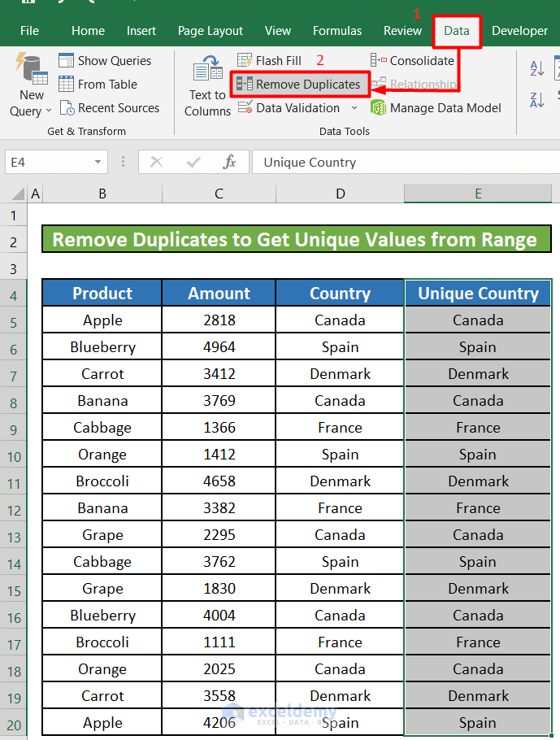Select the Unique Country header cell
The height and width of the screenshot is (740, 560).
(x=478, y=294)
